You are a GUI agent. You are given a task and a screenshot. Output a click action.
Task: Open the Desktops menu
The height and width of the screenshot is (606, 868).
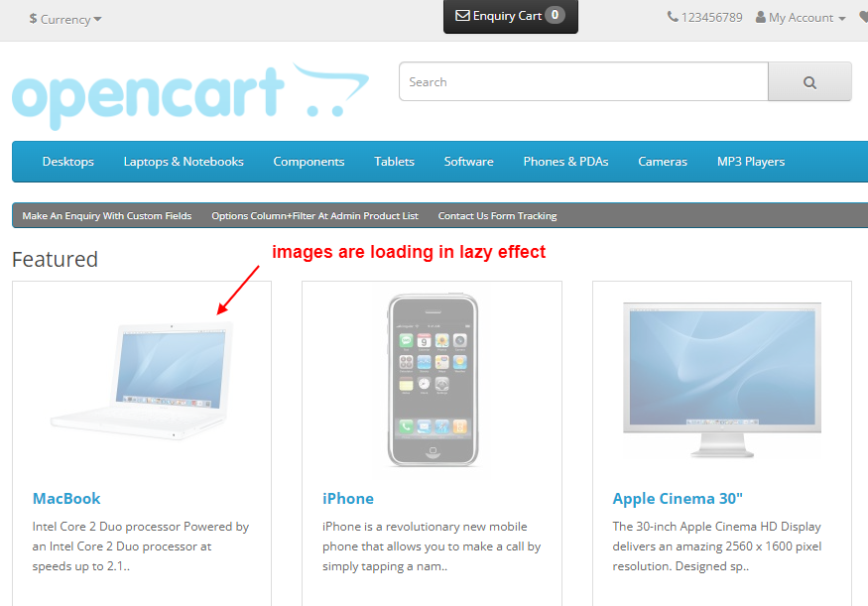pyautogui.click(x=68, y=162)
